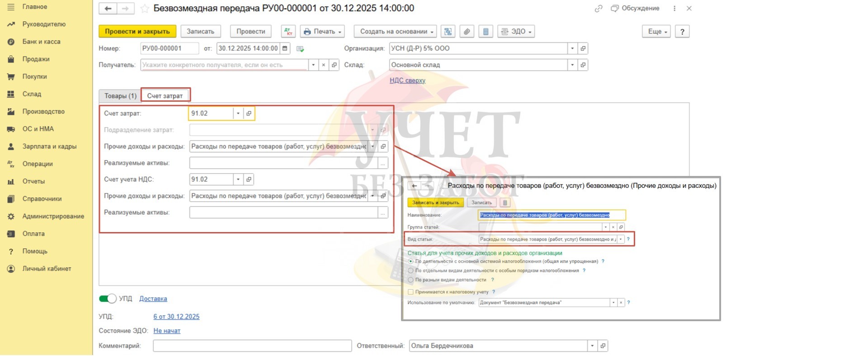Open the Счет учета НДС account card icon
Image resolution: width=868 pixels, height=356 pixels.
coord(249,180)
